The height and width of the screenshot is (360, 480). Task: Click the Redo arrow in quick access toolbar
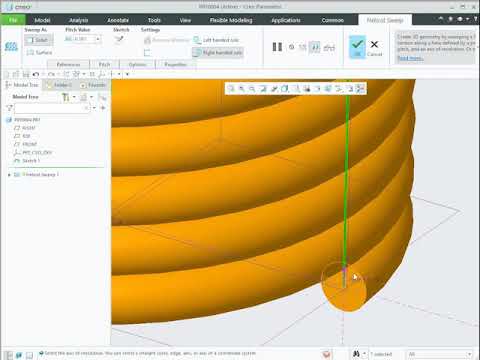pos(51,74)
